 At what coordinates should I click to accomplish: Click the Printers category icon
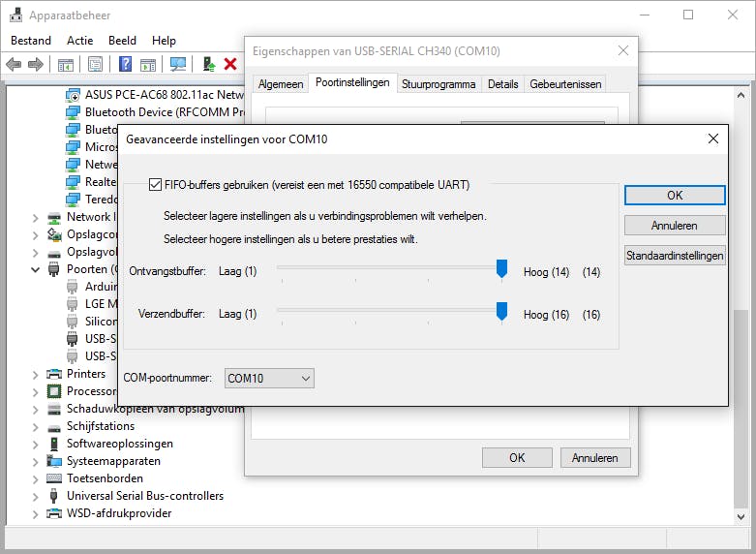coord(54,374)
